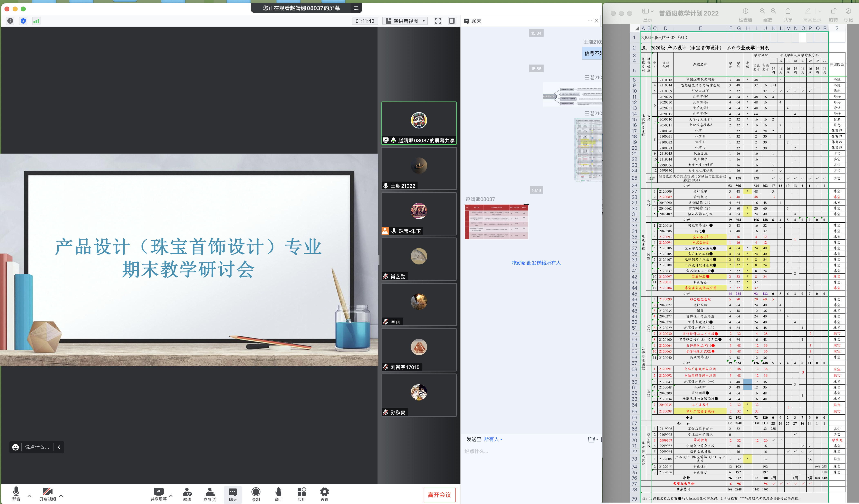Screen dimensions: 859x504
Task: Click the fullscreen icon next to 演讲者视图
Action: pyautogui.click(x=438, y=21)
